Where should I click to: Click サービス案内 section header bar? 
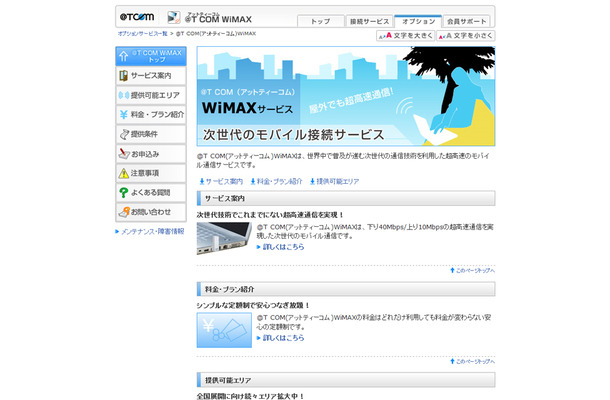pyautogui.click(x=346, y=198)
